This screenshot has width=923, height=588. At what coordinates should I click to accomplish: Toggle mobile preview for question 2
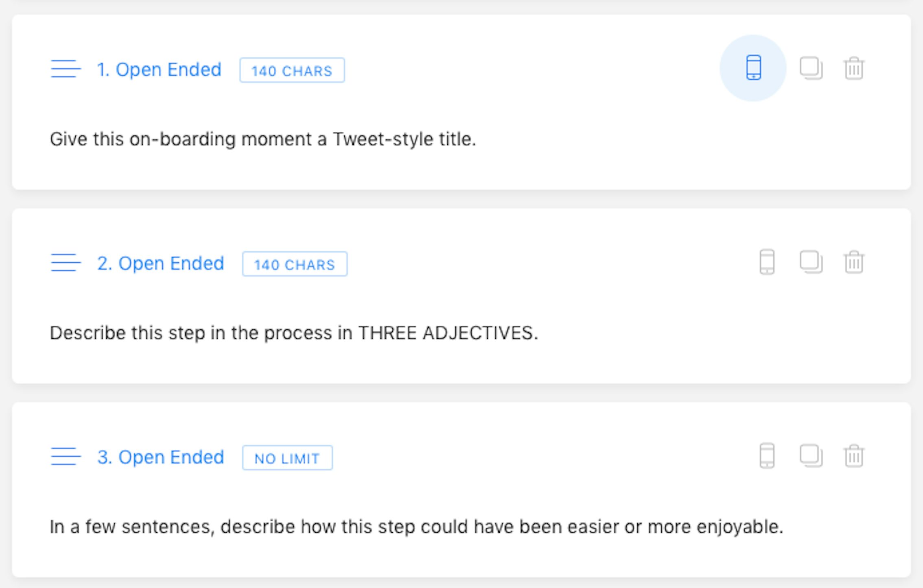coord(767,262)
